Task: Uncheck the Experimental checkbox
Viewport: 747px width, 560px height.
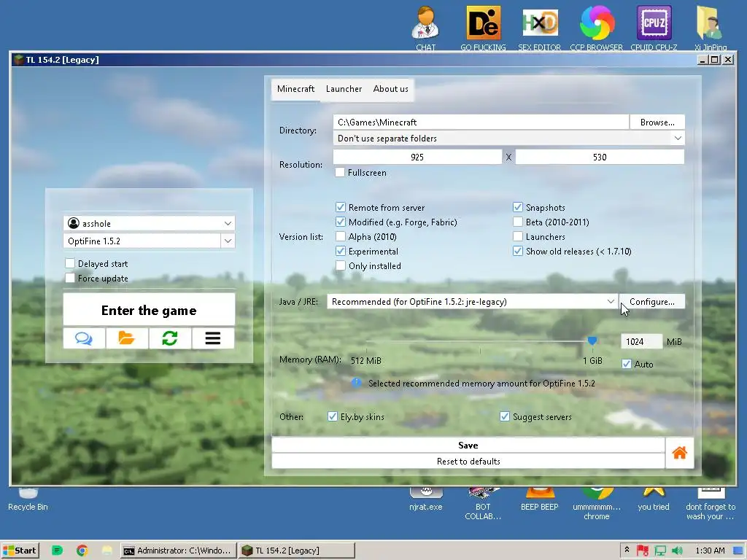Action: point(340,251)
